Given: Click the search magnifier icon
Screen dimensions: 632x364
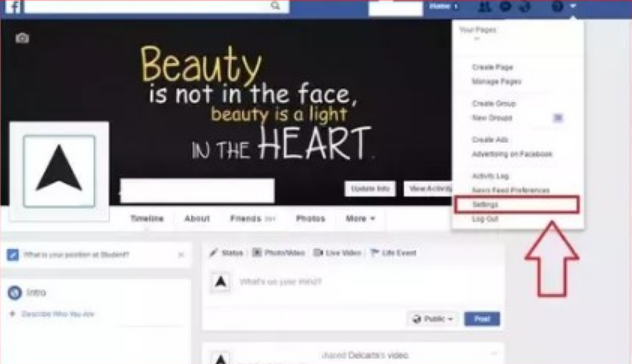Looking at the screenshot, I should 275,6.
